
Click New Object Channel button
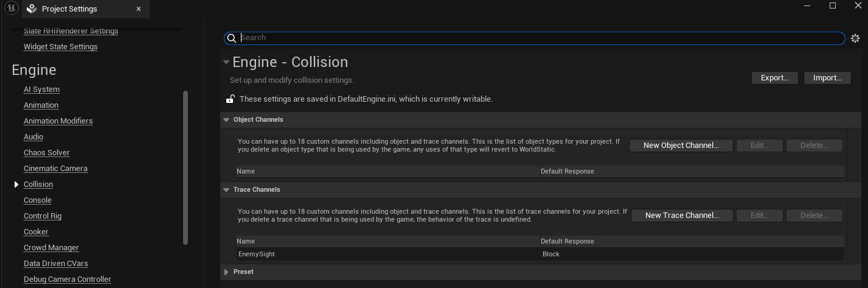point(681,146)
